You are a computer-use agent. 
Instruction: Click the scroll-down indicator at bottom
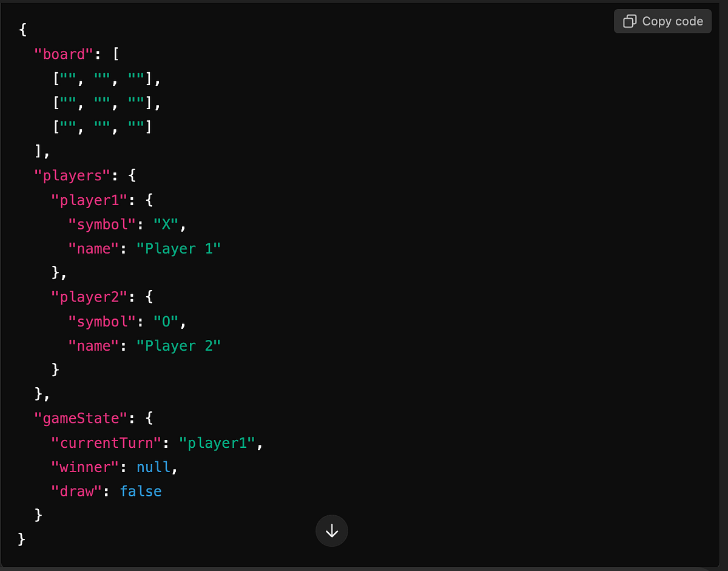click(332, 531)
